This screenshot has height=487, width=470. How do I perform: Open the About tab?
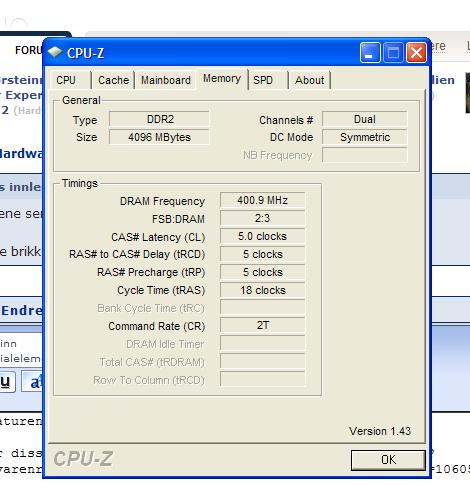tap(310, 80)
